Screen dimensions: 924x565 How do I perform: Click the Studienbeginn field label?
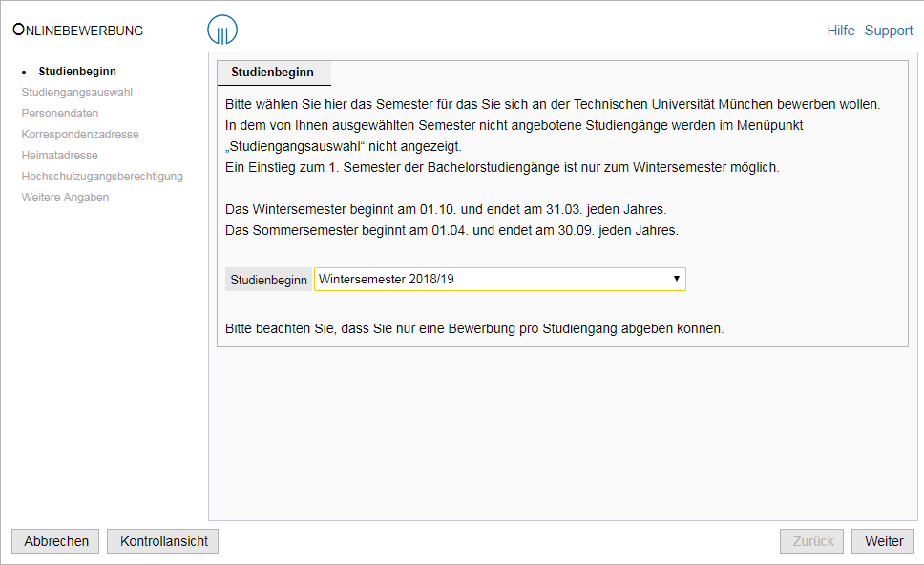pos(269,280)
